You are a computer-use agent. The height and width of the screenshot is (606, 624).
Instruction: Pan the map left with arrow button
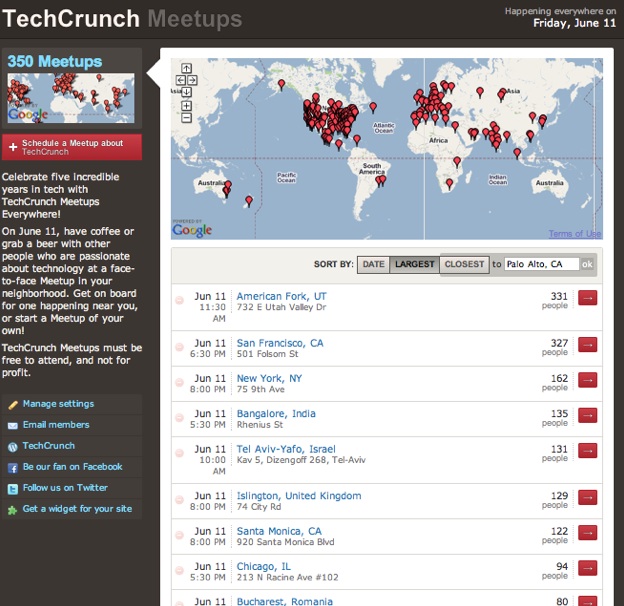(x=181, y=80)
